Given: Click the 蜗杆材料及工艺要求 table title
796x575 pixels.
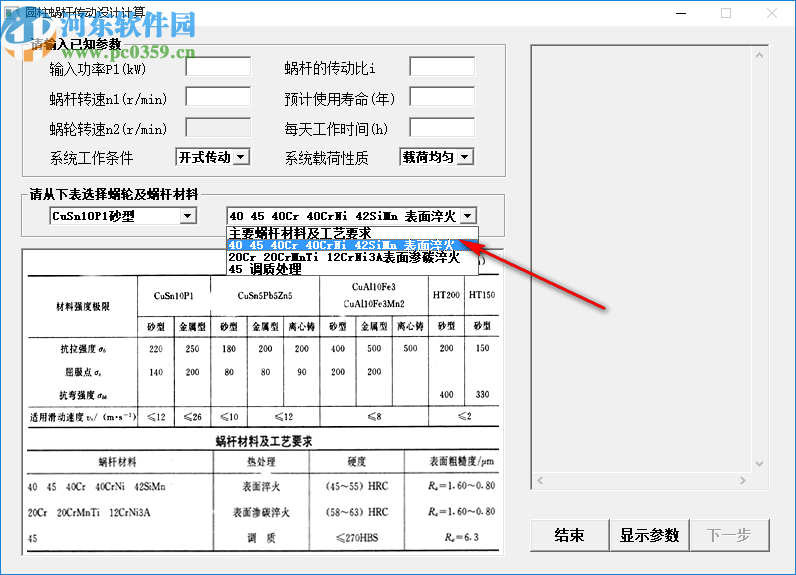Looking at the screenshot, I should [x=264, y=441].
